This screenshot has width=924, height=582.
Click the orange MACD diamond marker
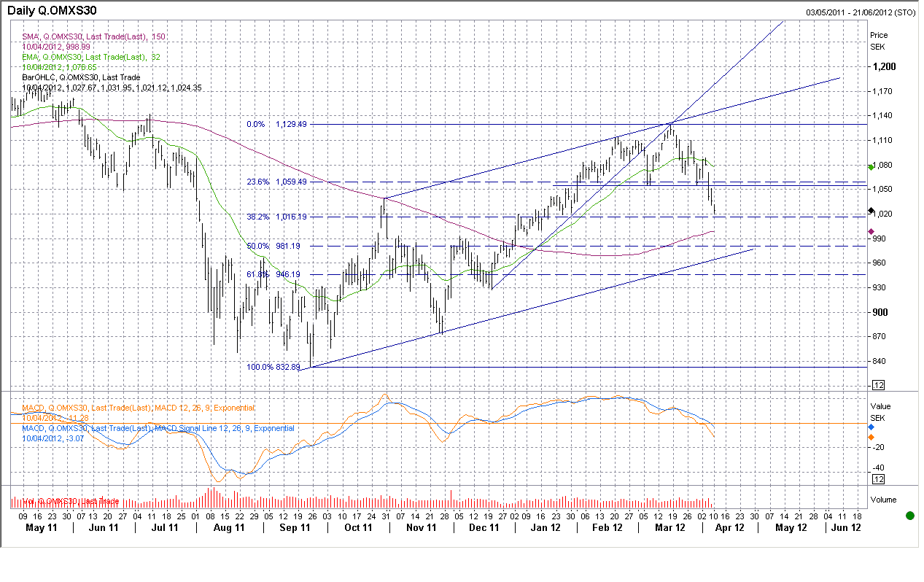[x=871, y=437]
